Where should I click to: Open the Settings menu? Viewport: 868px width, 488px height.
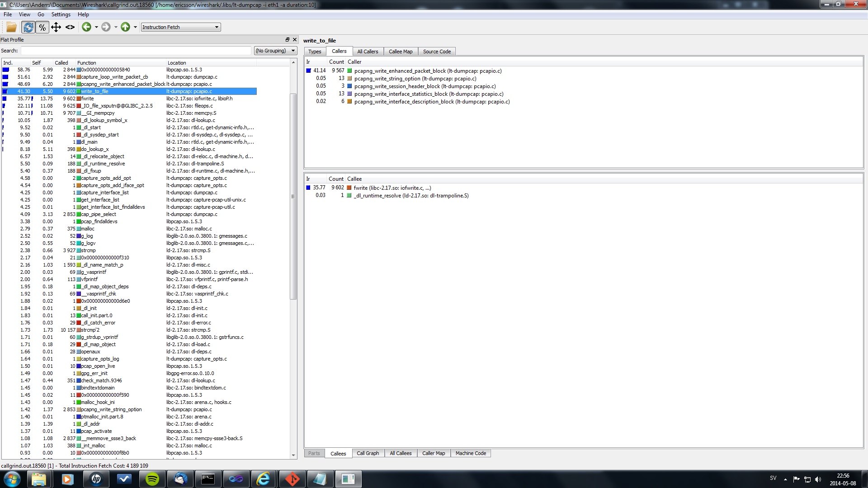61,14
